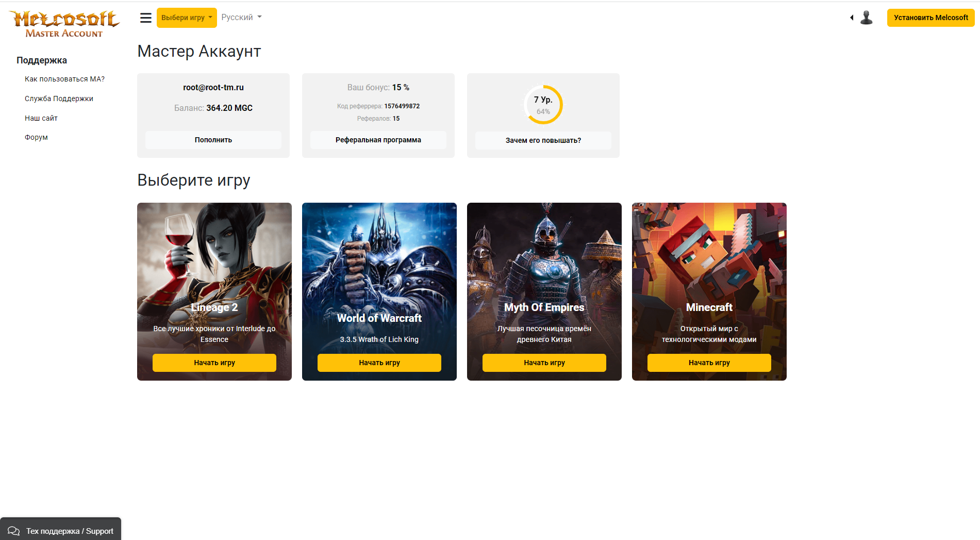The height and width of the screenshot is (540, 980).
Task: Click the level 7 progress circle
Action: [543, 105]
